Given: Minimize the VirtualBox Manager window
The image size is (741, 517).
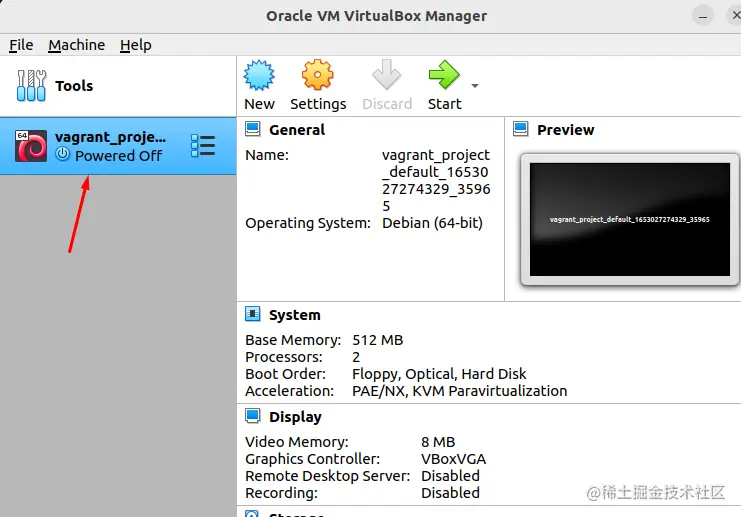Looking at the screenshot, I should (703, 17).
